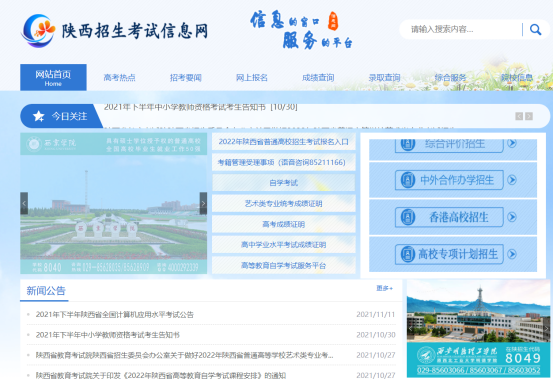Open the 西安明德理工学院 8049 banner
This screenshot has width=554, height=382.
point(478,329)
